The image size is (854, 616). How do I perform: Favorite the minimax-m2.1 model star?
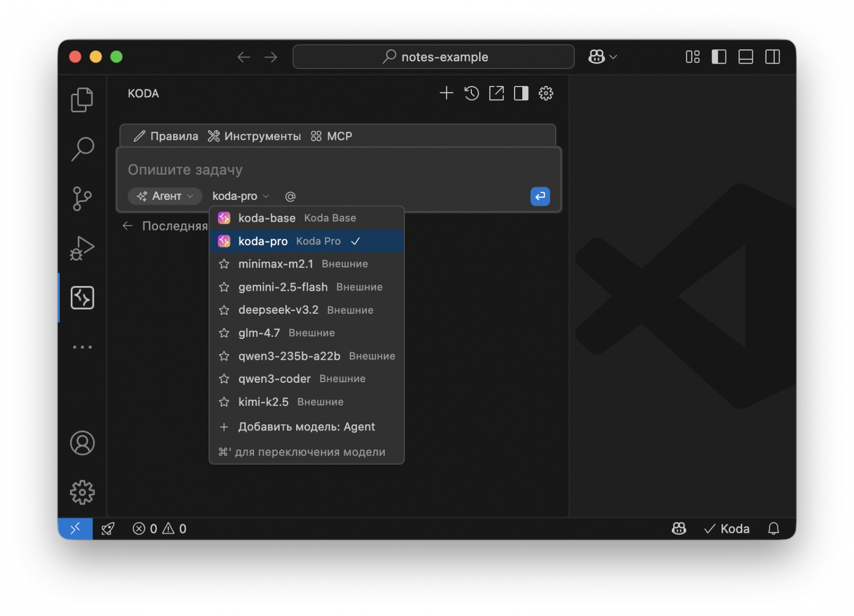tap(224, 264)
